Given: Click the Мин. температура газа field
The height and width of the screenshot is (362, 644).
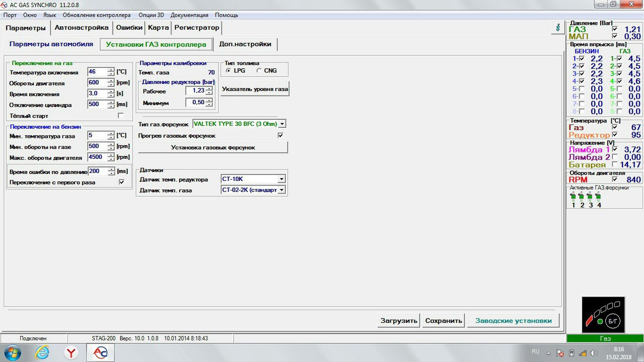Looking at the screenshot, I should click(x=97, y=136).
